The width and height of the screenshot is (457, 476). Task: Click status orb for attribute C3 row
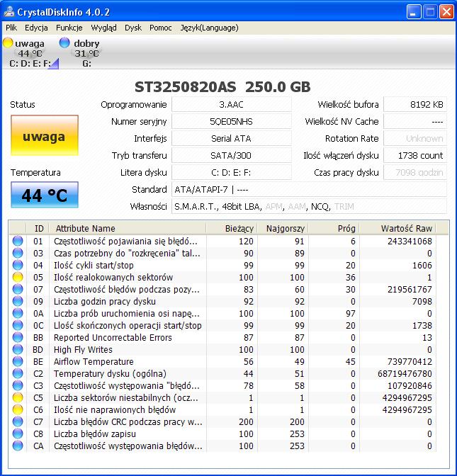click(18, 385)
